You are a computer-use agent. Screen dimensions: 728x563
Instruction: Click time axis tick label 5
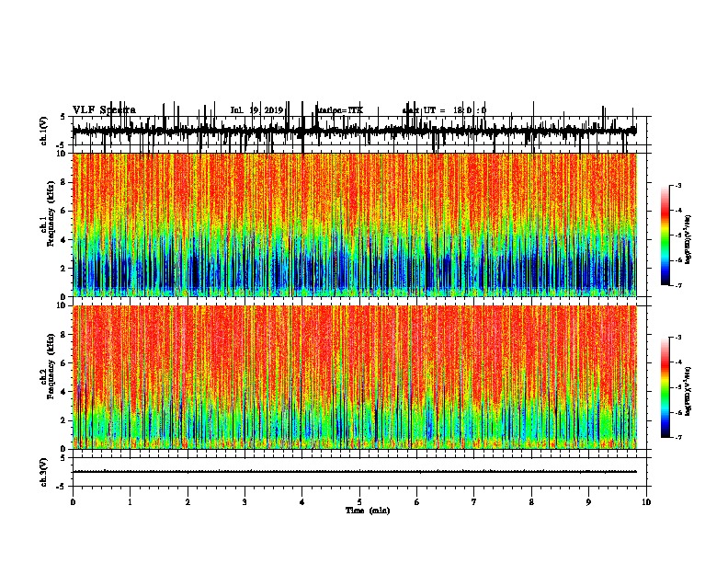(359, 502)
